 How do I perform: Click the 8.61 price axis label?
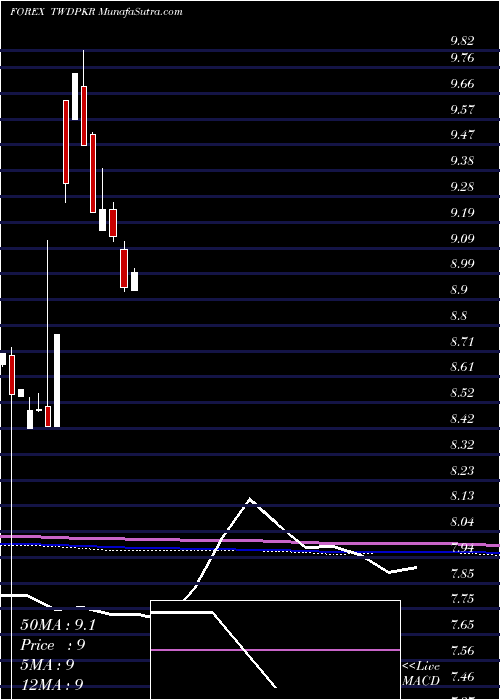click(462, 367)
